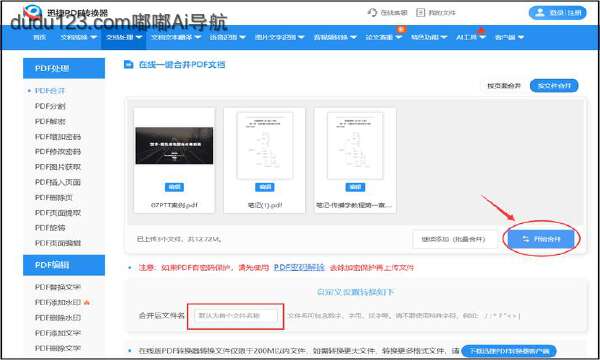The width and height of the screenshot is (600, 360).
Task: Go to 首页 in the navigation bar
Action: point(39,37)
